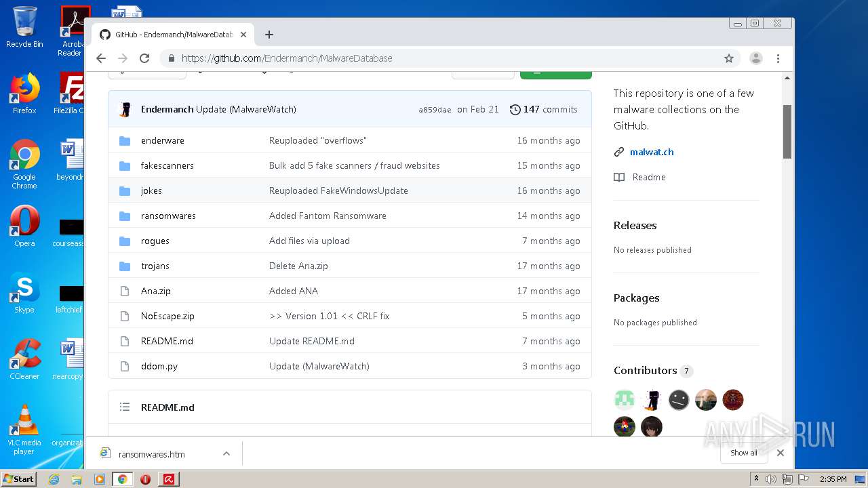The height and width of the screenshot is (488, 868).
Task: Open the Contributors 7 heading
Action: tap(652, 370)
